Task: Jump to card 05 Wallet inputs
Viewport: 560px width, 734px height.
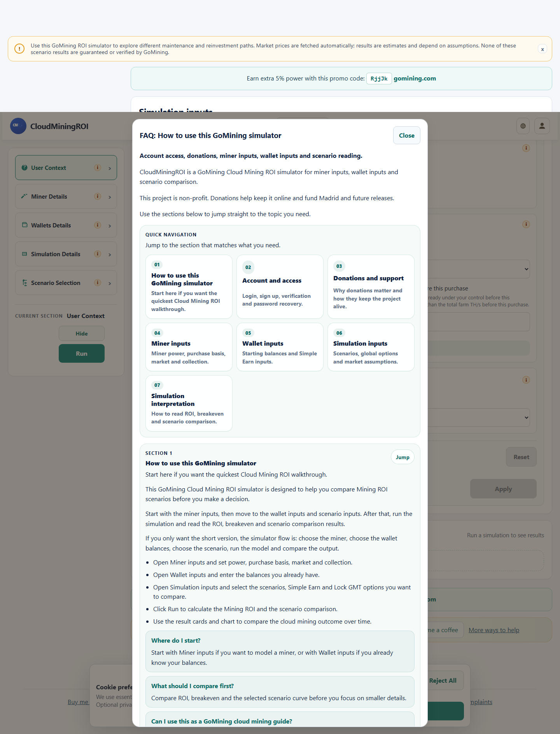Action: pos(280,347)
